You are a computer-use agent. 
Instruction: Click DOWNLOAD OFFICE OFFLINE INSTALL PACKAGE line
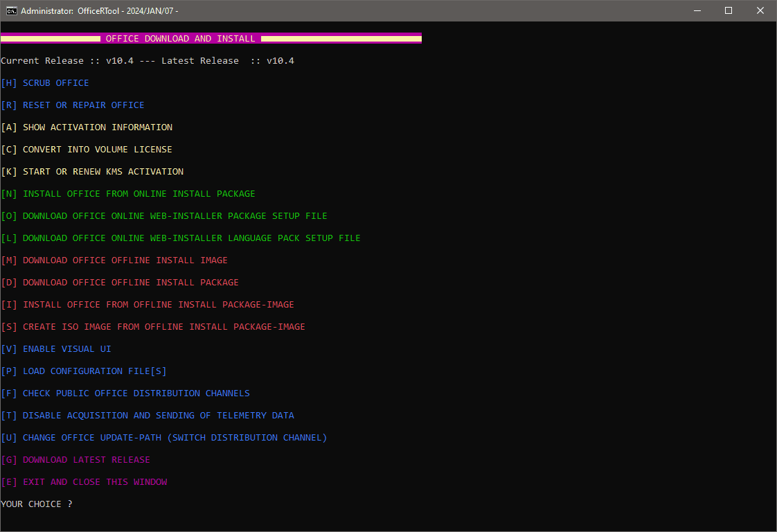pos(120,283)
